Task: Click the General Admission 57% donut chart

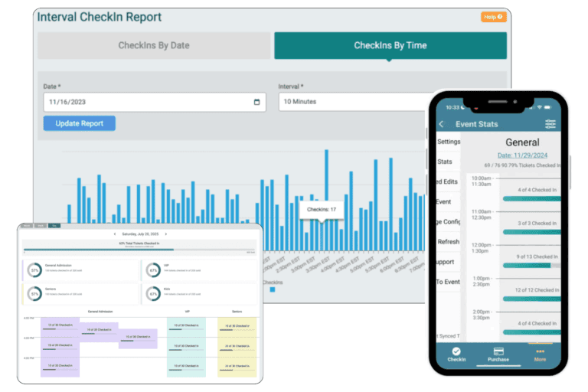Action: click(34, 269)
